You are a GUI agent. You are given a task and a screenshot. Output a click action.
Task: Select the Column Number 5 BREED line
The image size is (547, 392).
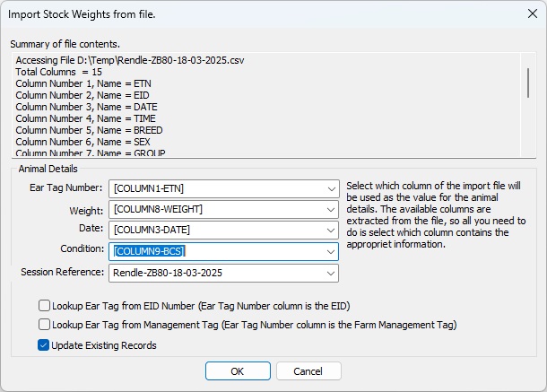90,130
